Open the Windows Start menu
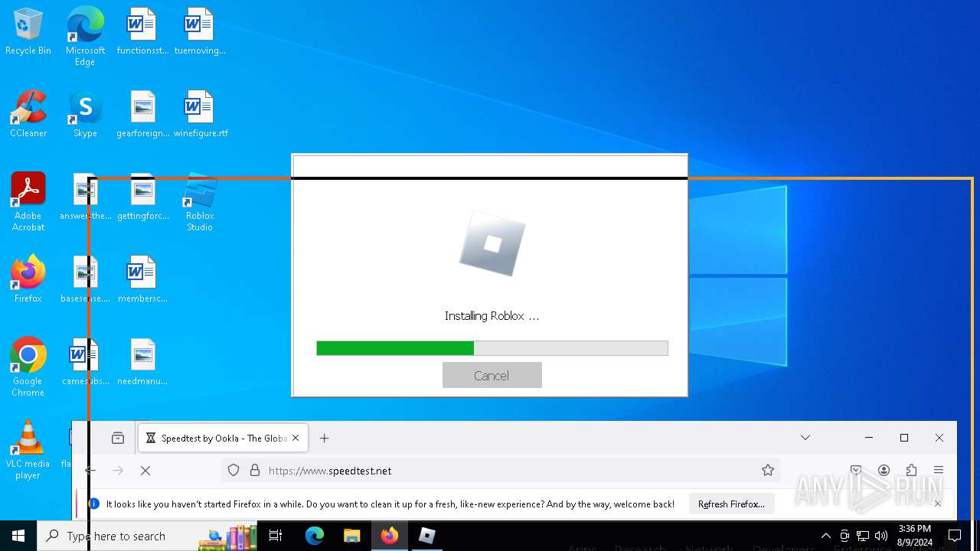The width and height of the screenshot is (980, 551). point(18,536)
